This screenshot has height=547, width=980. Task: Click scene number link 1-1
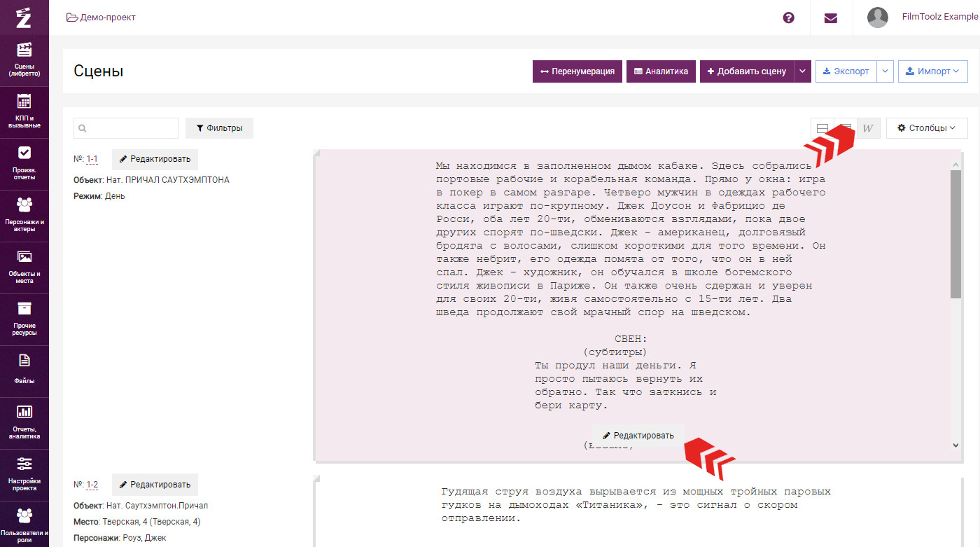click(92, 160)
